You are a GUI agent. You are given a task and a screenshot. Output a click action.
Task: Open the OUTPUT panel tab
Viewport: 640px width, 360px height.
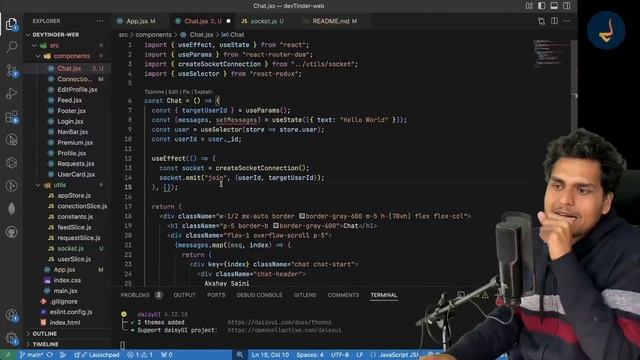184,295
